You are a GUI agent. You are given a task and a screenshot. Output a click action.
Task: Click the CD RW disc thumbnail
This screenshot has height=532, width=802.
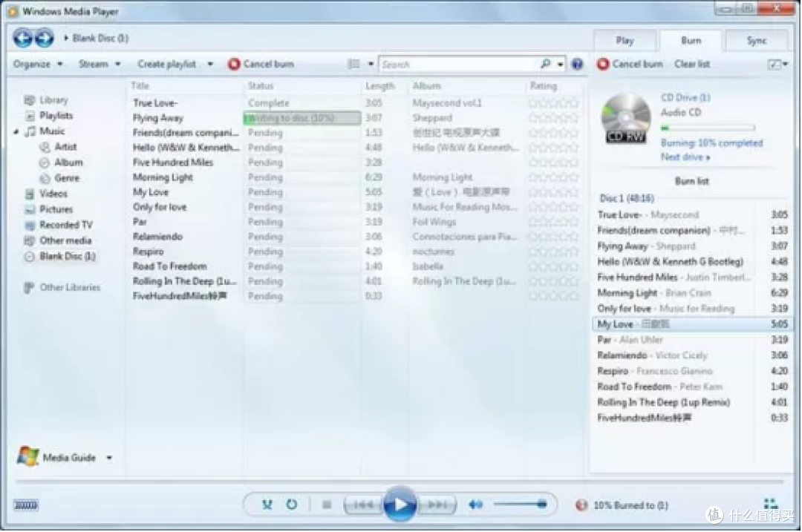626,119
